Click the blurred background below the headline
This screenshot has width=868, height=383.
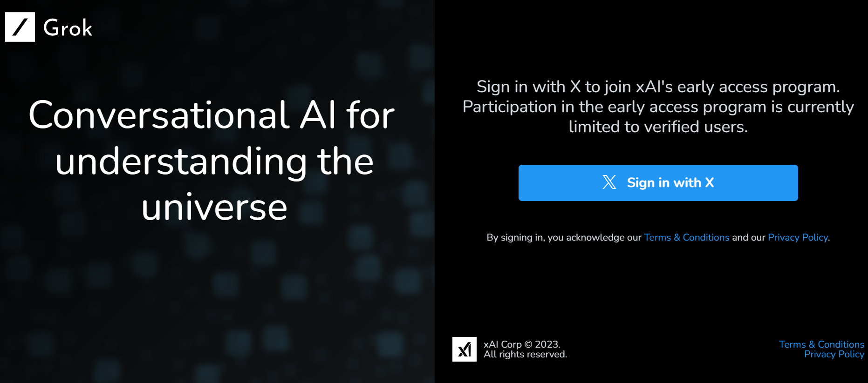[x=214, y=298]
